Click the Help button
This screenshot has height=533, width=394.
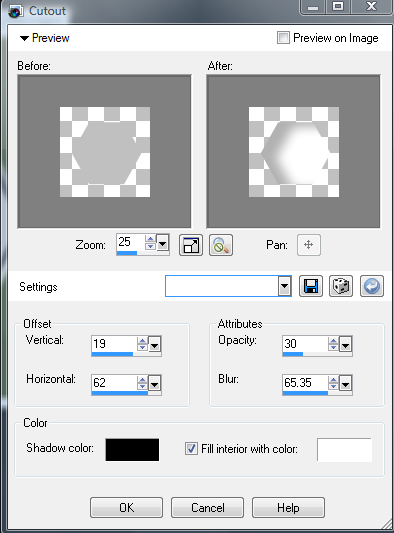click(x=288, y=508)
